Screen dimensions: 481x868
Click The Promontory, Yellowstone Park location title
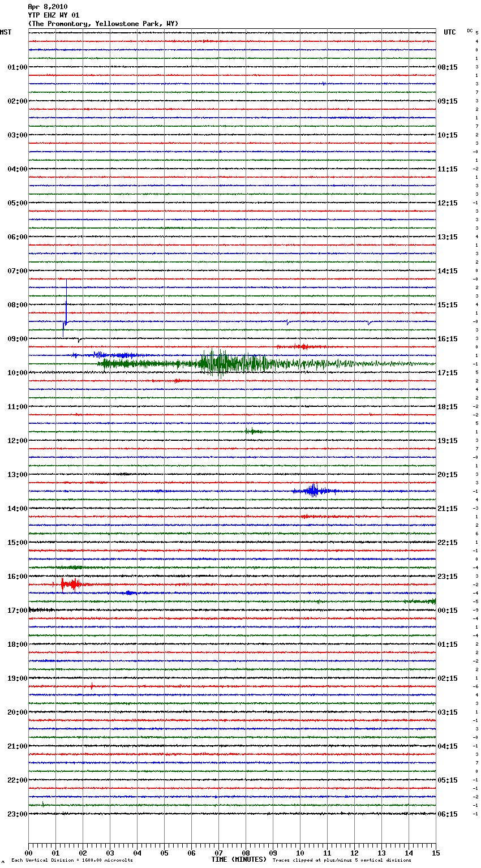coord(103,24)
